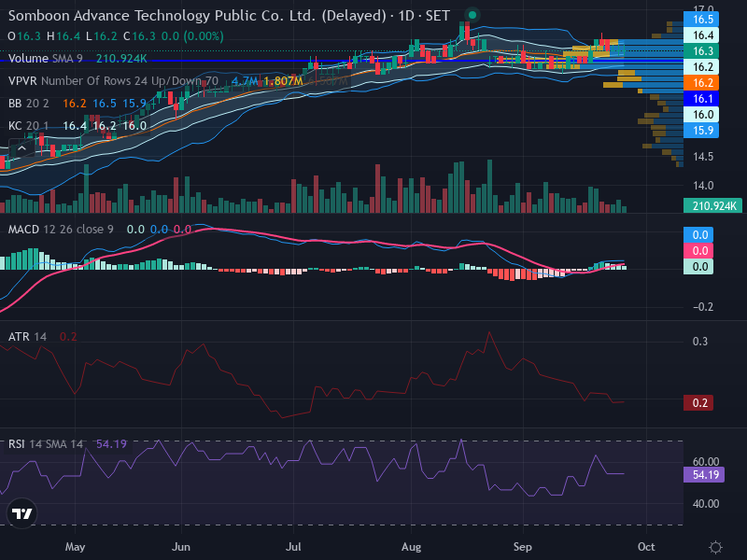Click the 14.0 price scale value
The height and width of the screenshot is (560, 747).
click(703, 186)
